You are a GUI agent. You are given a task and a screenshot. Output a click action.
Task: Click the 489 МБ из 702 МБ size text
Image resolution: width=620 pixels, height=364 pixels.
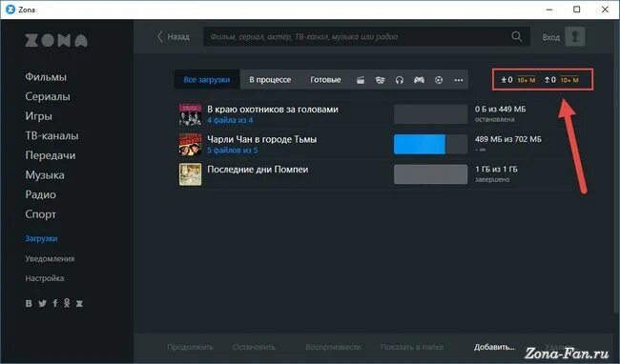pyautogui.click(x=508, y=139)
